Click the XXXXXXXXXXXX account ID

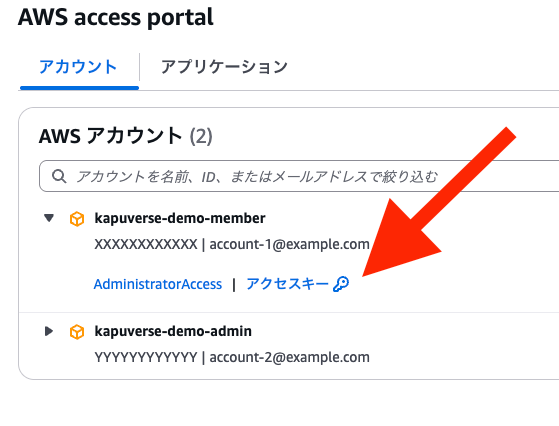click(x=146, y=245)
